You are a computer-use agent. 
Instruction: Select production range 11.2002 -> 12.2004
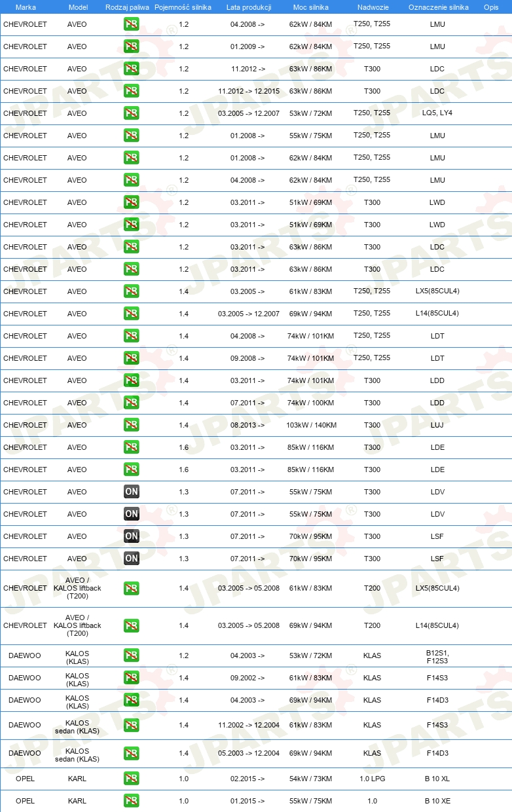[x=249, y=725]
